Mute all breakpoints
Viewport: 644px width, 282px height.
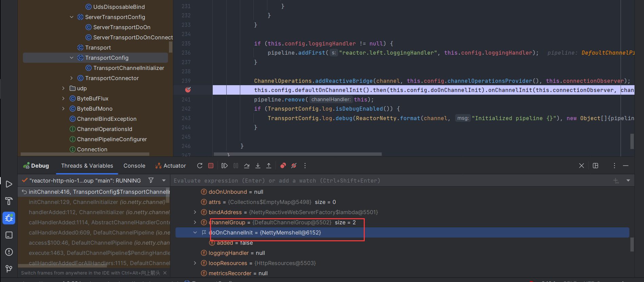tap(294, 166)
